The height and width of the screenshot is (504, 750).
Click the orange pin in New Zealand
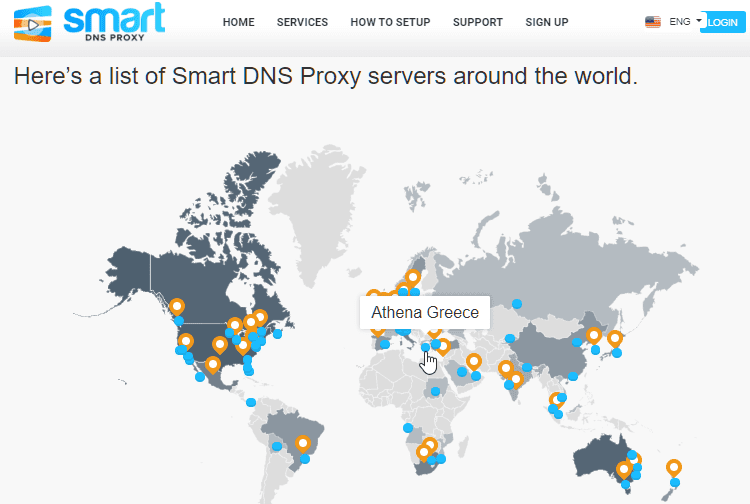click(673, 468)
